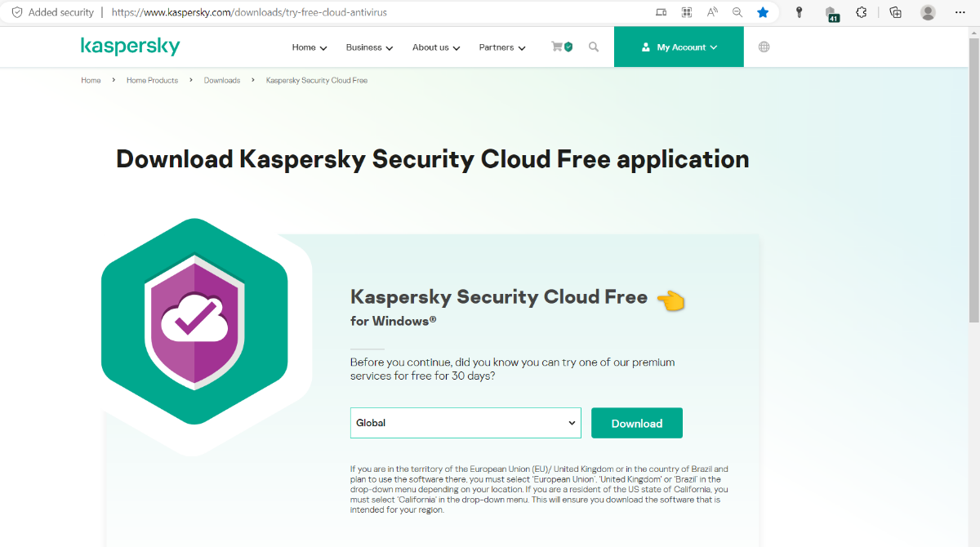Click the site search magnifier icon
Image resolution: width=980 pixels, height=547 pixels.
pos(594,47)
